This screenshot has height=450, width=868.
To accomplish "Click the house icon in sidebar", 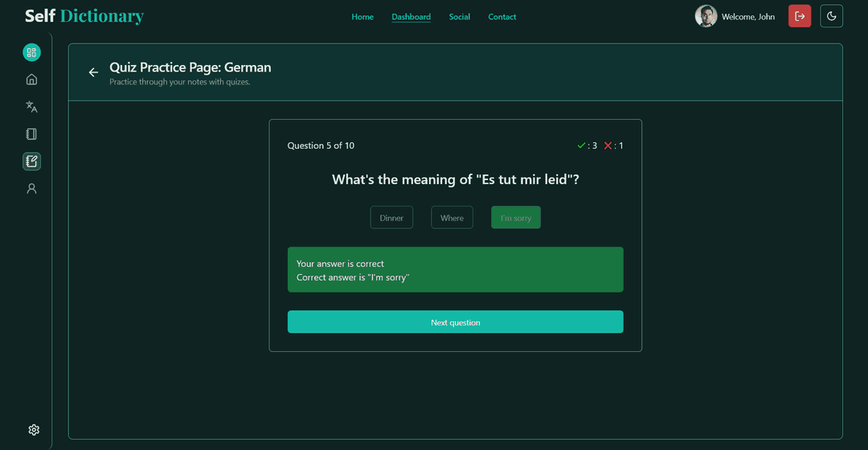I will click(31, 80).
